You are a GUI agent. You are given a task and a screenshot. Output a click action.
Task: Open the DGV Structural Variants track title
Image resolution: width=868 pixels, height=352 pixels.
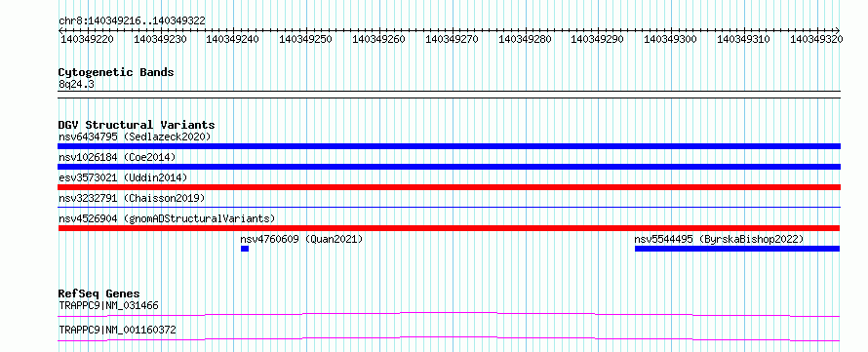click(137, 125)
